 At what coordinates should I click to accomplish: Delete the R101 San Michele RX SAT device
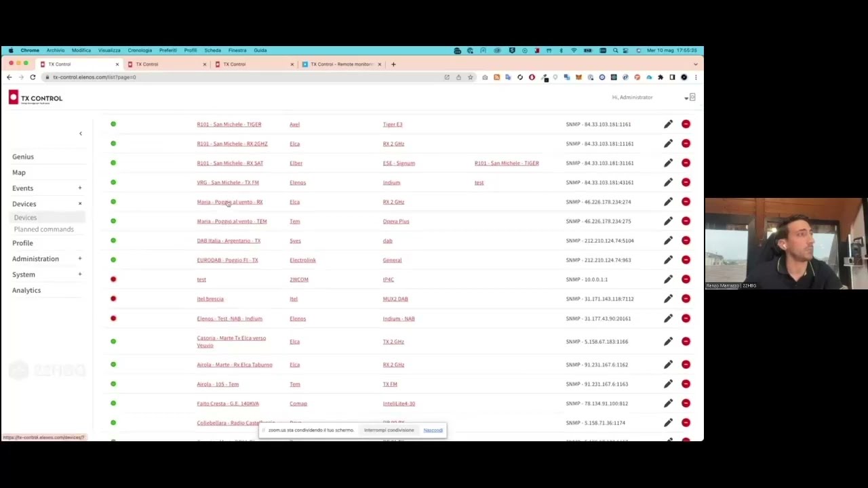pos(686,163)
